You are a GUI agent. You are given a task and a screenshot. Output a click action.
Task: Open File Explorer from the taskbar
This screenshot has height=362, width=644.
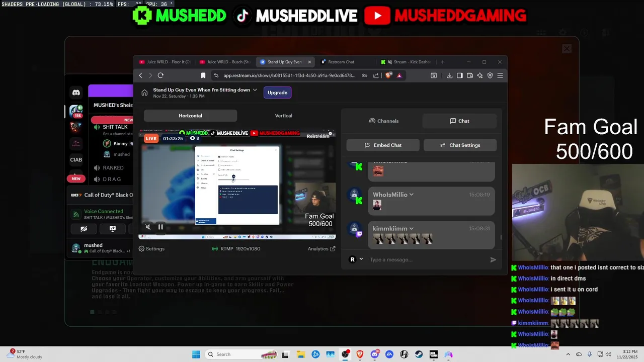pos(301,354)
